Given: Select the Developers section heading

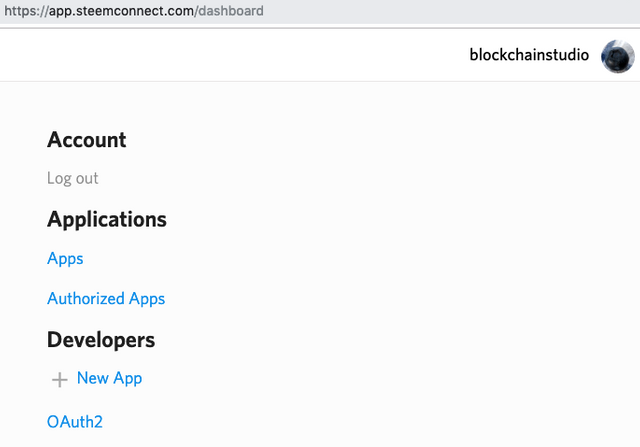Looking at the screenshot, I should [x=101, y=340].
